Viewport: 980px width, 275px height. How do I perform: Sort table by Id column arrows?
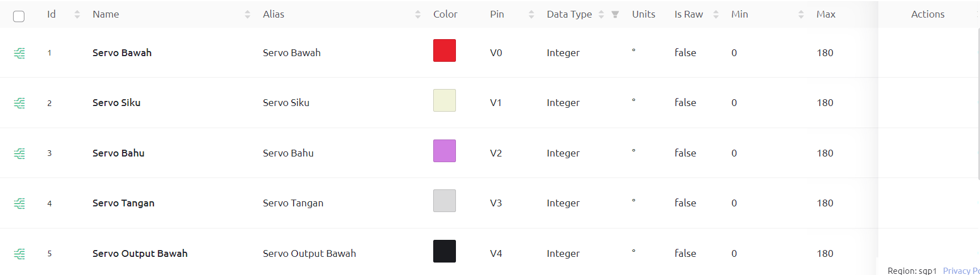pyautogui.click(x=77, y=15)
